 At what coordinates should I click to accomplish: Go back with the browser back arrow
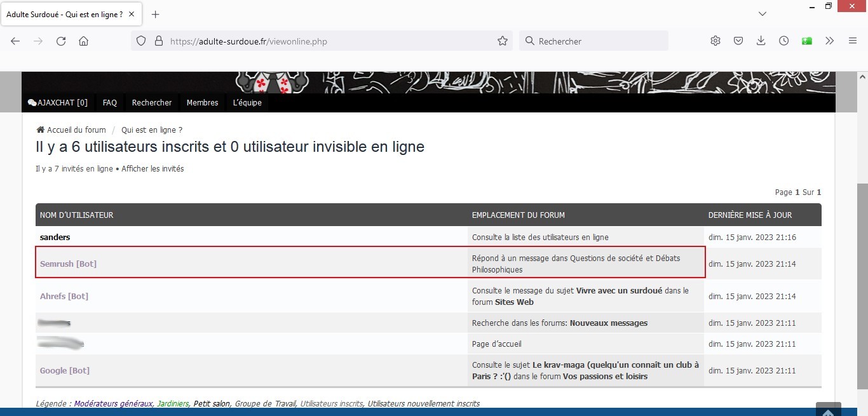click(x=15, y=41)
